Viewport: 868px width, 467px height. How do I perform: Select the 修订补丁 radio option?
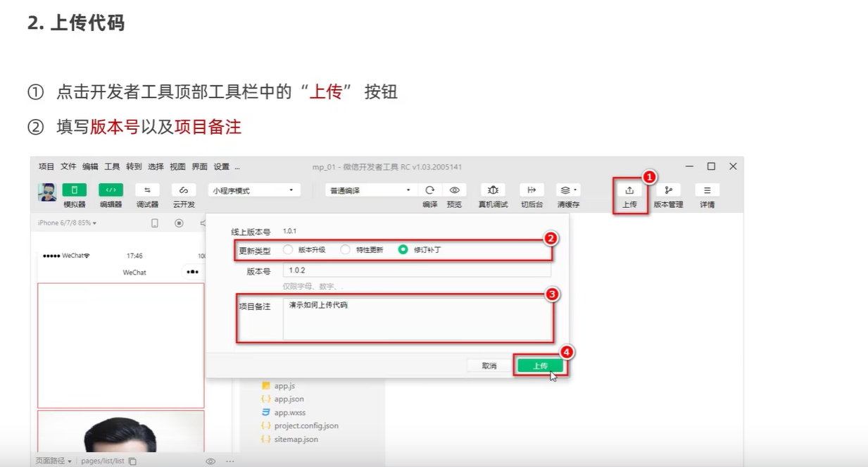[403, 249]
